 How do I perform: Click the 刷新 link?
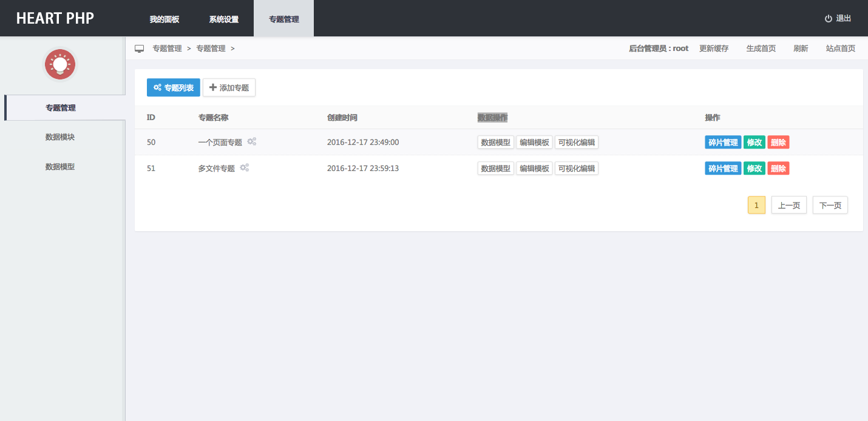(801, 49)
